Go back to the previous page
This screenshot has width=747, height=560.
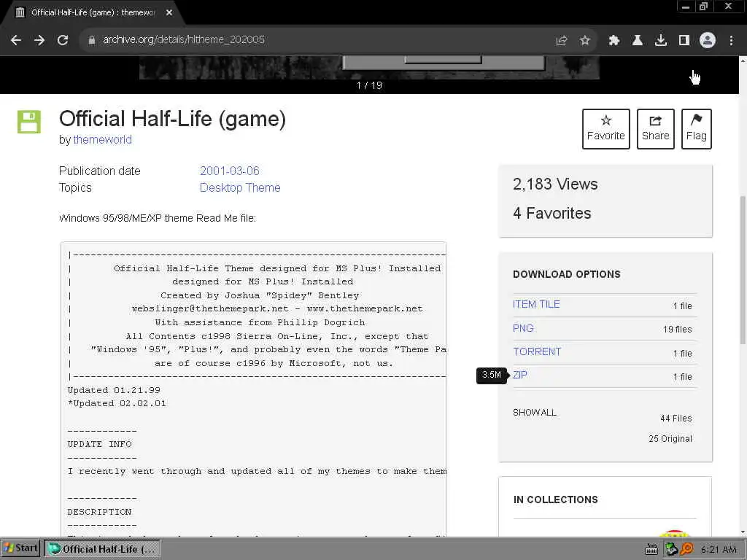16,40
